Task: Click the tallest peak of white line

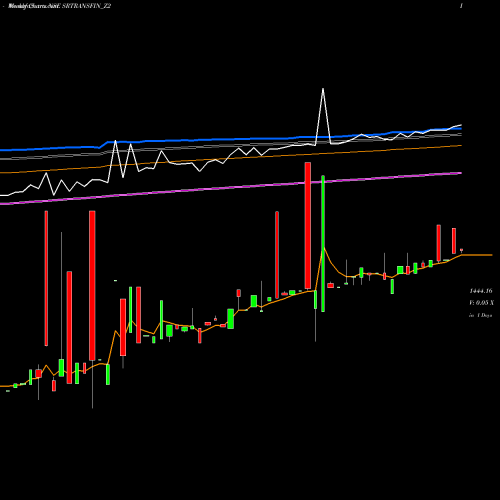Action: (323, 89)
